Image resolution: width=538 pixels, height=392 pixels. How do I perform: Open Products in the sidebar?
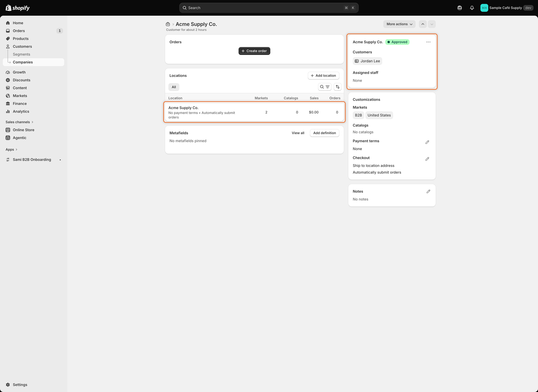coord(33,39)
